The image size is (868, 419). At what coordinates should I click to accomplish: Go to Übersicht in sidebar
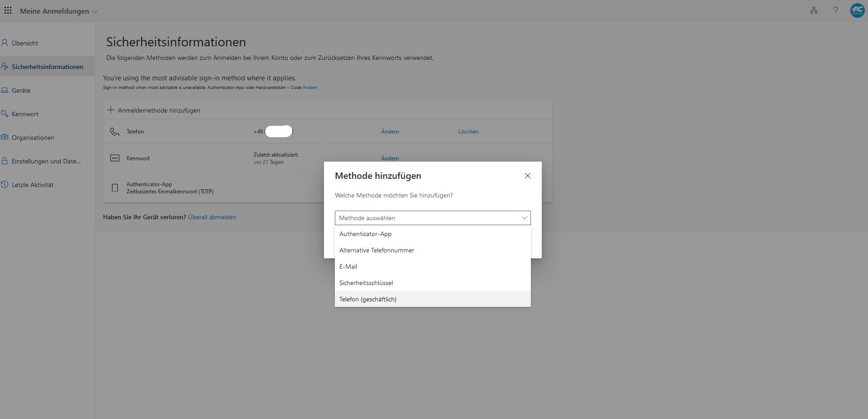25,43
